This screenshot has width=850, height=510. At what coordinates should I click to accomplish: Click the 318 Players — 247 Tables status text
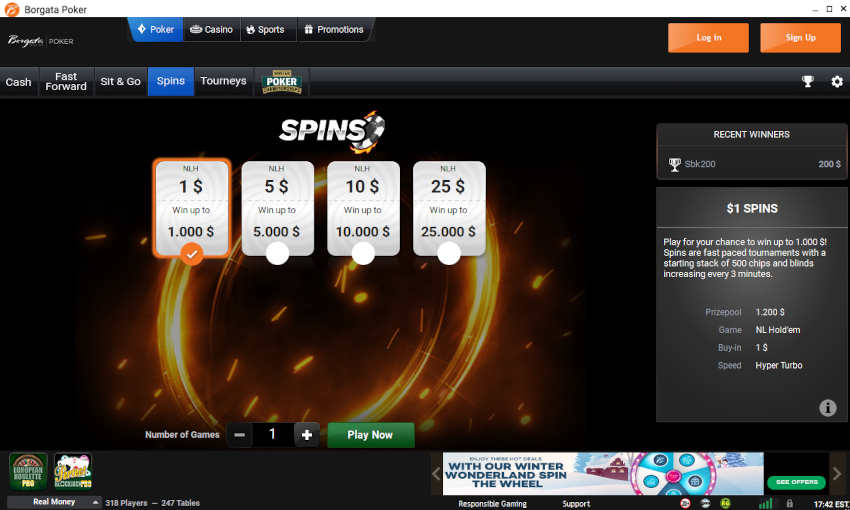coord(152,503)
